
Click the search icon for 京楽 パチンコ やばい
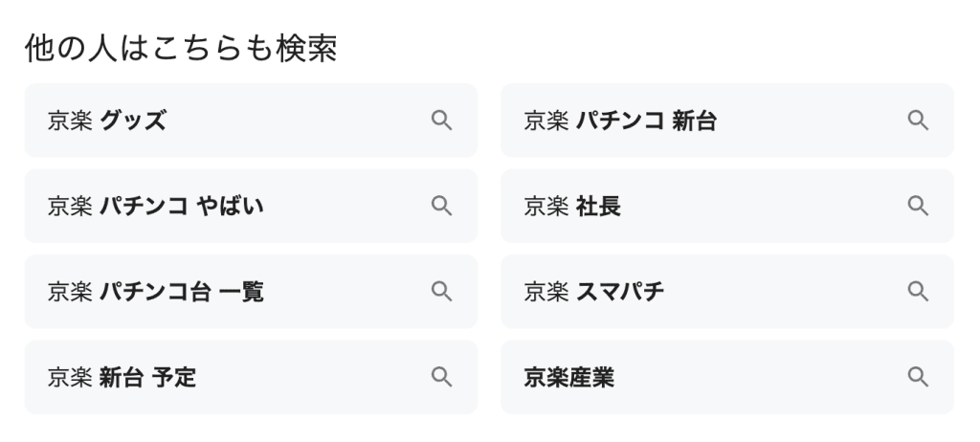[x=441, y=206]
